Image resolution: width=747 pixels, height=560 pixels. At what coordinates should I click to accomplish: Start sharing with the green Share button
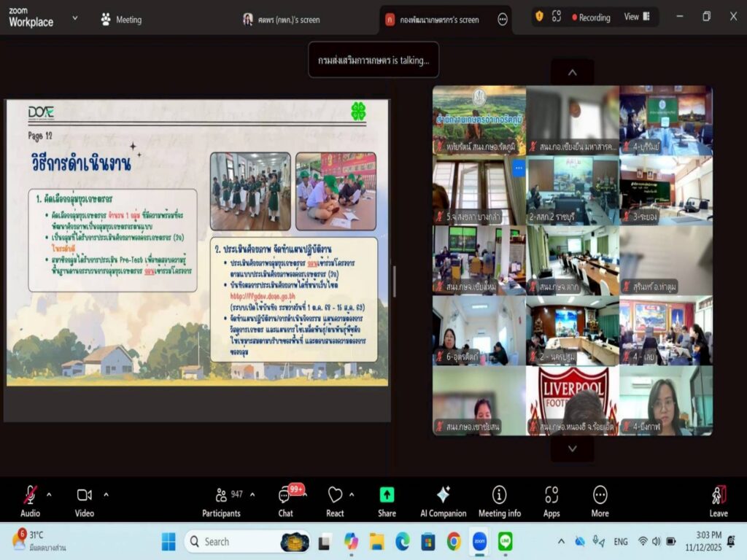click(387, 495)
